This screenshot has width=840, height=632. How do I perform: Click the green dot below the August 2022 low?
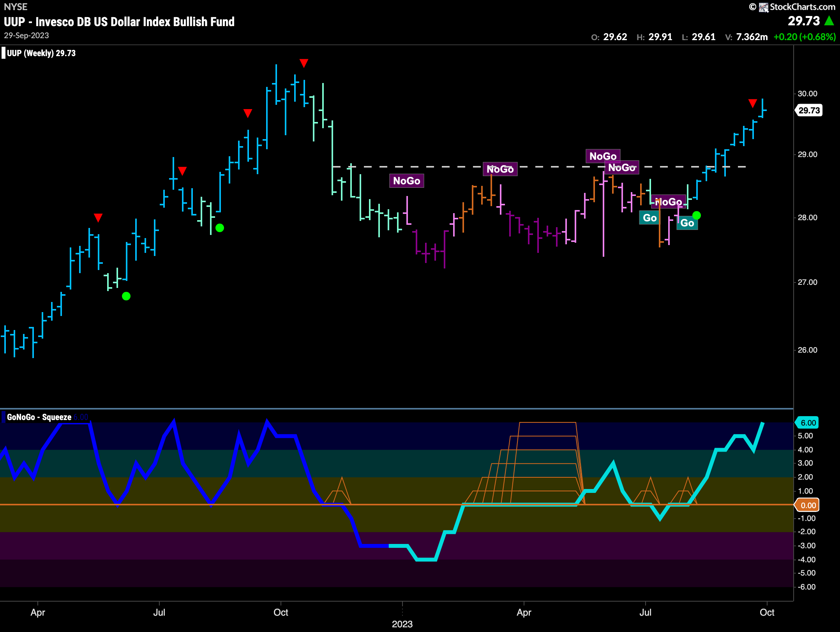click(220, 228)
